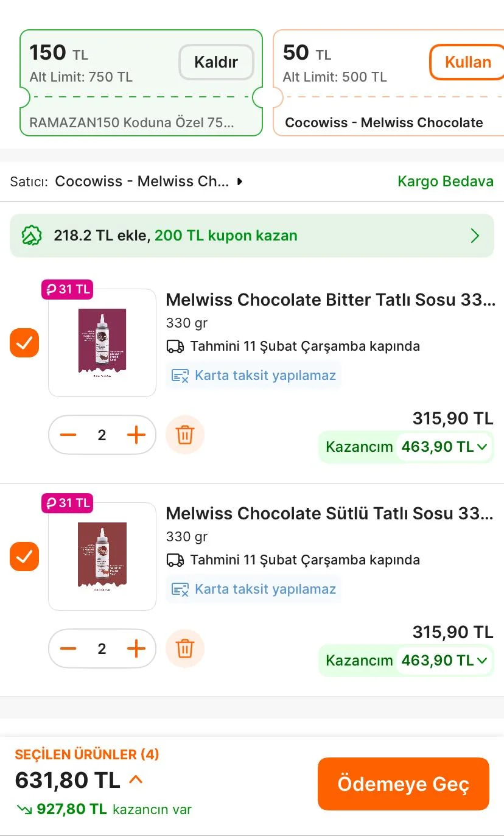Uncheck the Sütlü Tatlı Sosu checkbox
Viewport: 504px width, 836px height.
[x=24, y=557]
